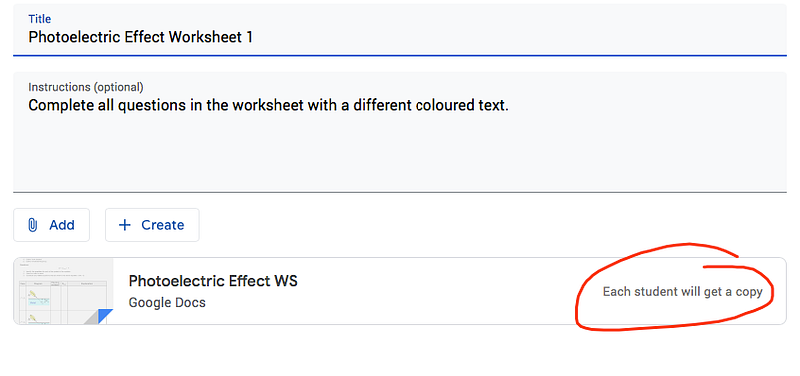Click the Photoelectric Effect WS attachment name
This screenshot has width=800, height=376.
pyautogui.click(x=213, y=281)
